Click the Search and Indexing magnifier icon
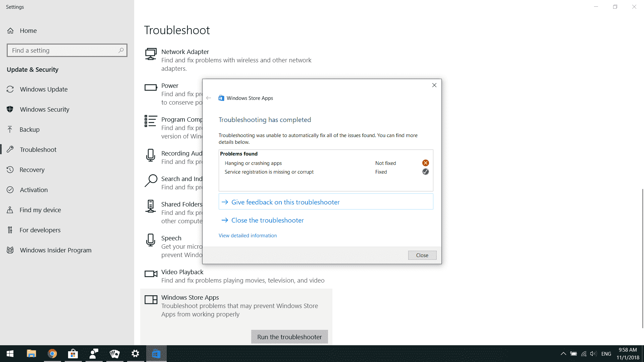Image resolution: width=644 pixels, height=362 pixels. pyautogui.click(x=151, y=180)
